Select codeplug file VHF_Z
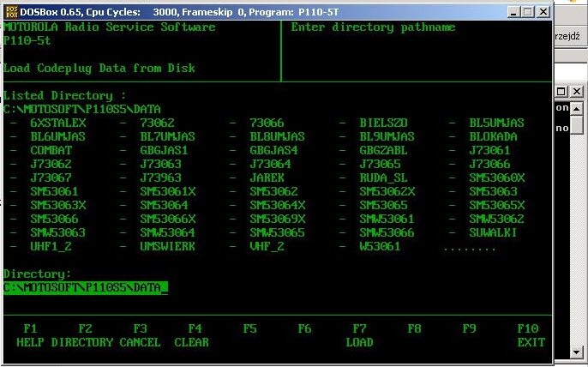Viewport: 588px width, 367px height. [x=267, y=247]
